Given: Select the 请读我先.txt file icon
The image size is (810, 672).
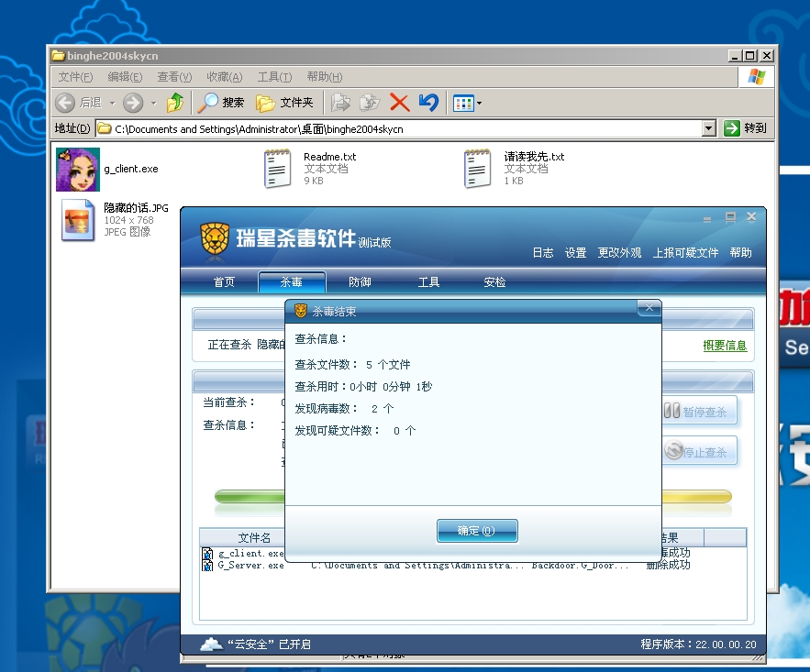Looking at the screenshot, I should click(x=477, y=169).
